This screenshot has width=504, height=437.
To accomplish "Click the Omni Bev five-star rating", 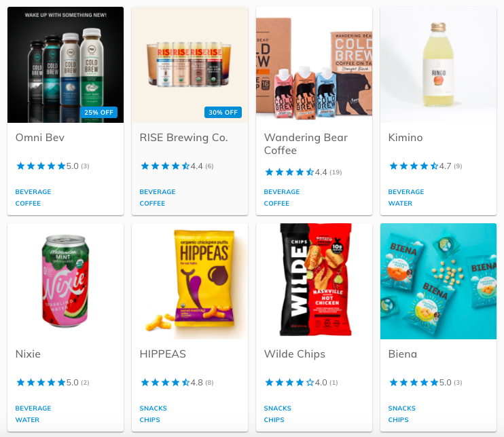I will pyautogui.click(x=41, y=166).
